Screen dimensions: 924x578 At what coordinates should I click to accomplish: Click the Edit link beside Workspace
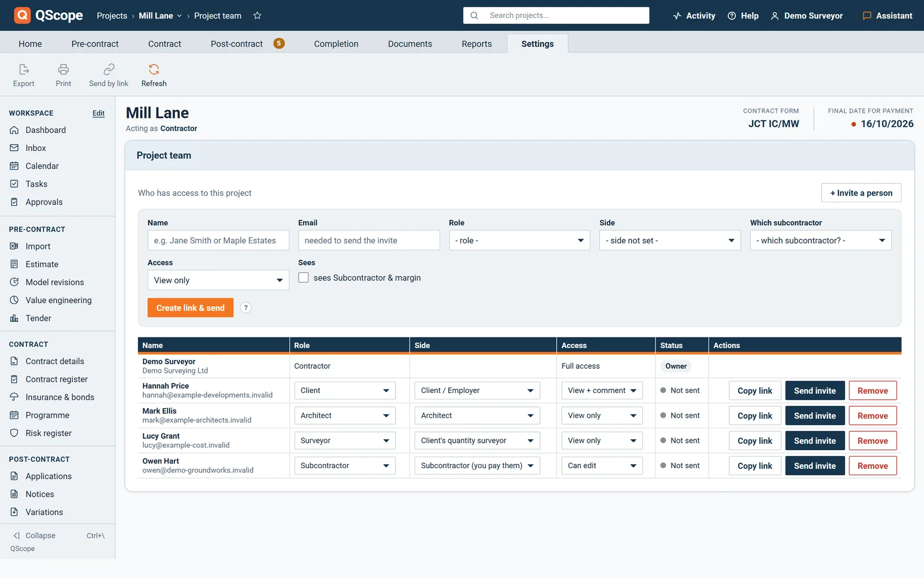(99, 113)
